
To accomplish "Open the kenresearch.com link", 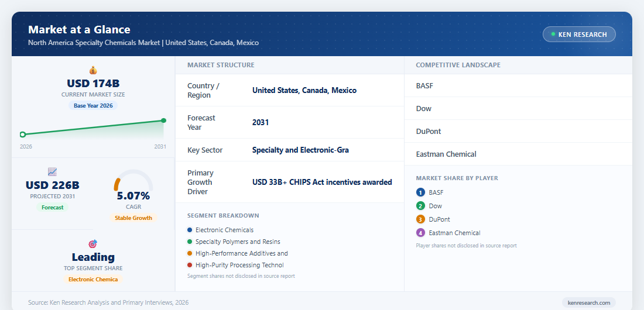I will coord(588,302).
